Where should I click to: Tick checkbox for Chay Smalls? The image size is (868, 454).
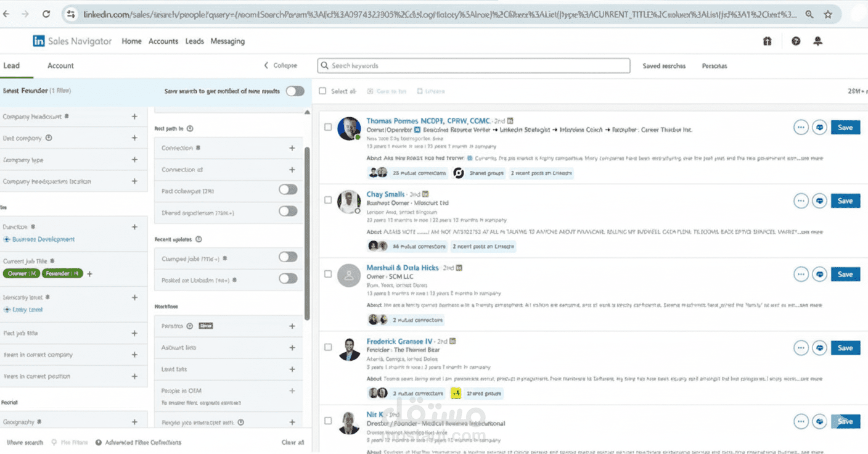[x=328, y=200]
